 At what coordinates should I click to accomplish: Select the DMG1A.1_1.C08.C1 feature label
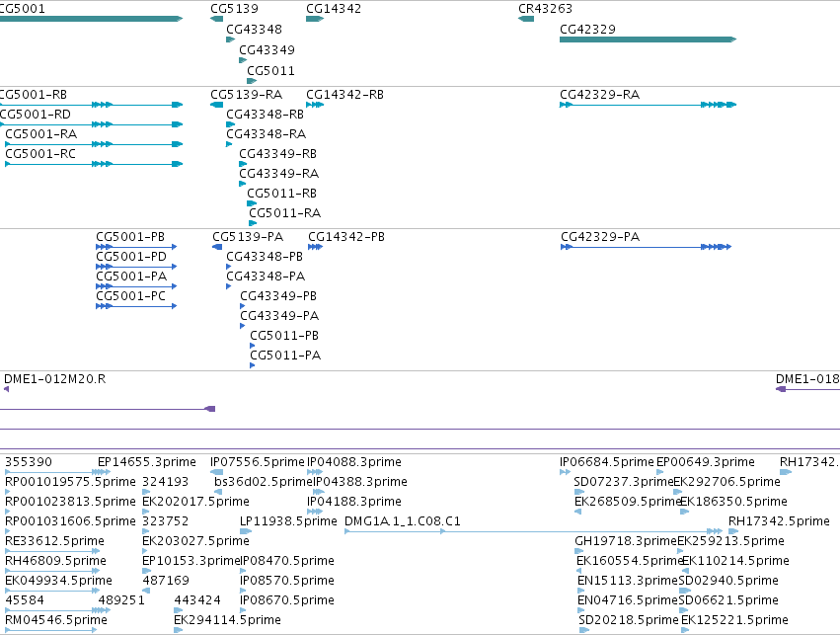(x=403, y=521)
